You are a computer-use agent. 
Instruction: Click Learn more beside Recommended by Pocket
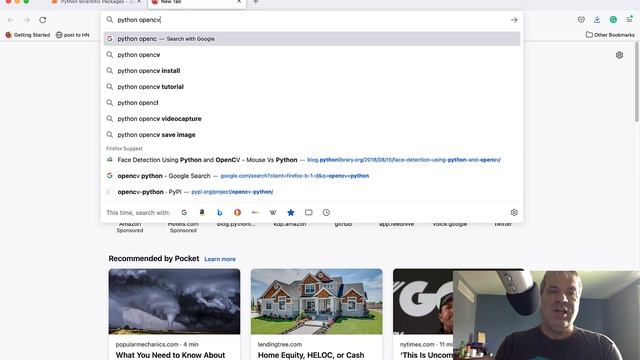220,259
